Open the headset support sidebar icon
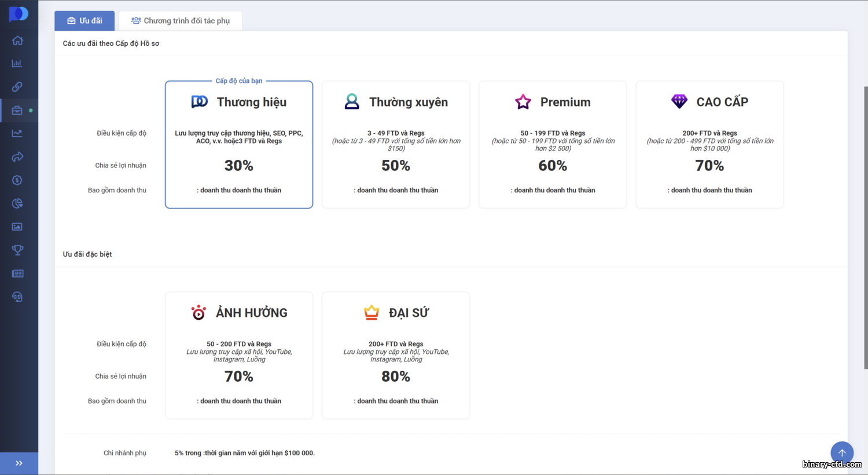 [x=17, y=297]
